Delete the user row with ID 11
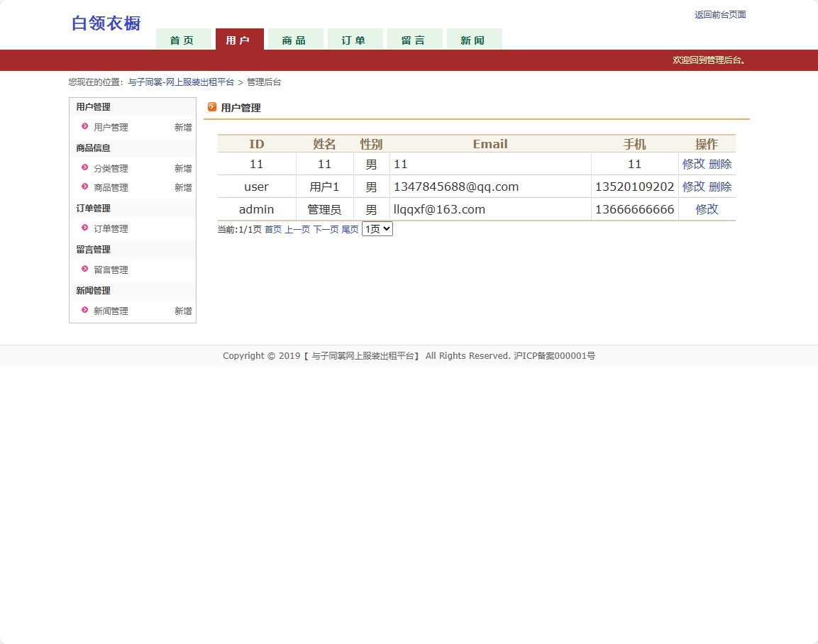818x644 pixels. pos(720,163)
